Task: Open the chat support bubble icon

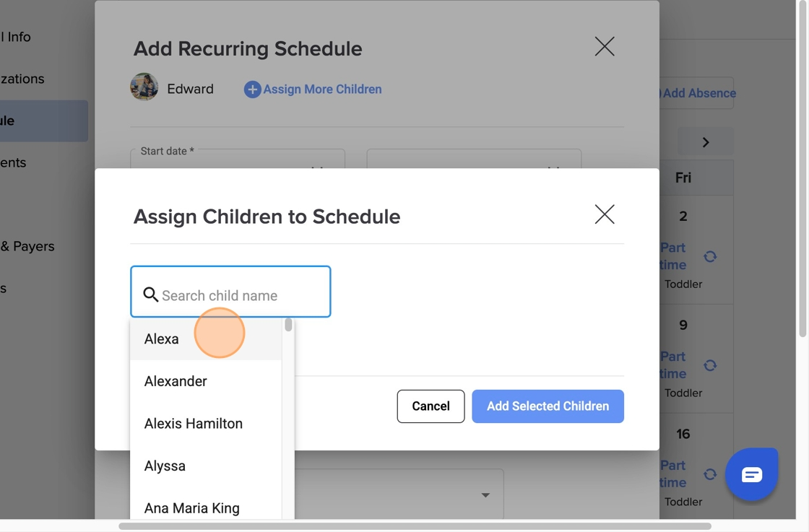Action: (x=751, y=474)
